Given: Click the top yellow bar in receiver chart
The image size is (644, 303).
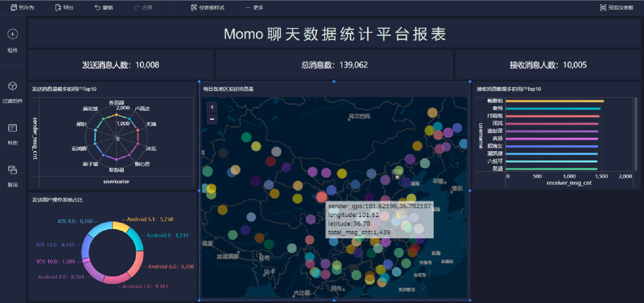Looking at the screenshot, I should (x=555, y=101).
